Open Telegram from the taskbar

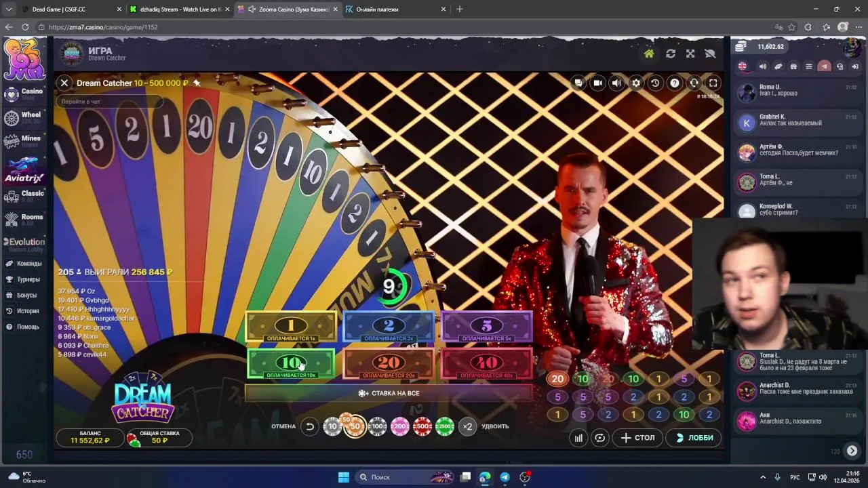pos(505,477)
